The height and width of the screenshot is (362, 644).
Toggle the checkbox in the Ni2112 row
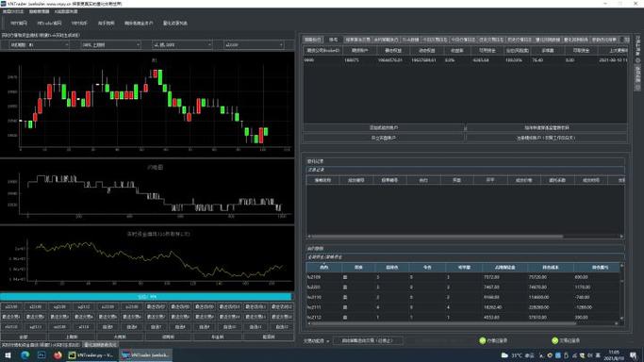pyautogui.click(x=345, y=318)
